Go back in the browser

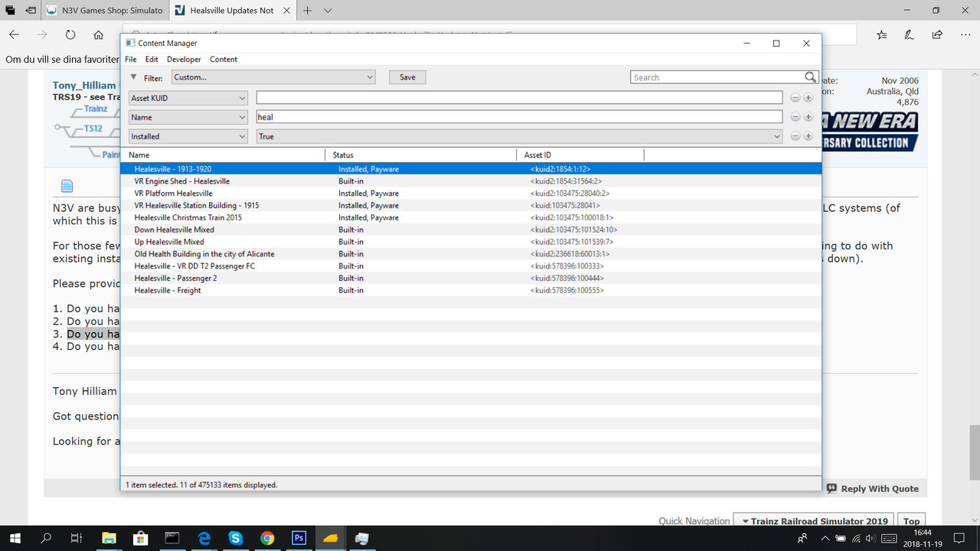point(14,34)
